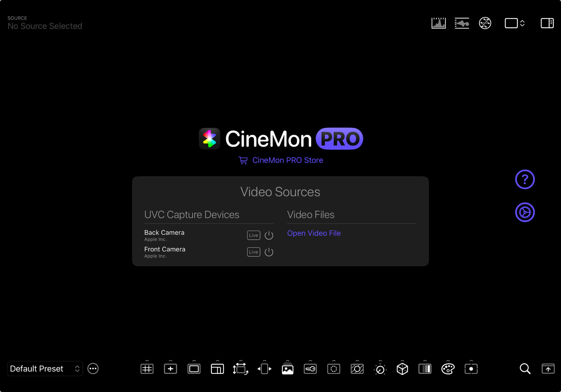Screen dimensions: 561x392
Task: Open the help question mark button
Action: (x=525, y=179)
